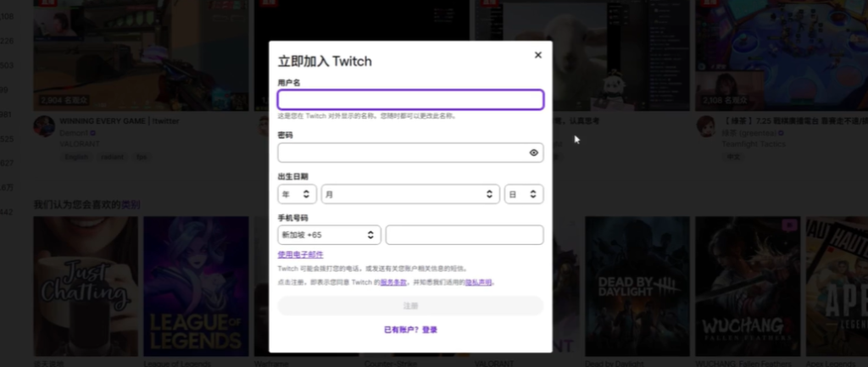Click the 类别 categories link
Viewport: 868px width, 367px height.
tap(131, 205)
